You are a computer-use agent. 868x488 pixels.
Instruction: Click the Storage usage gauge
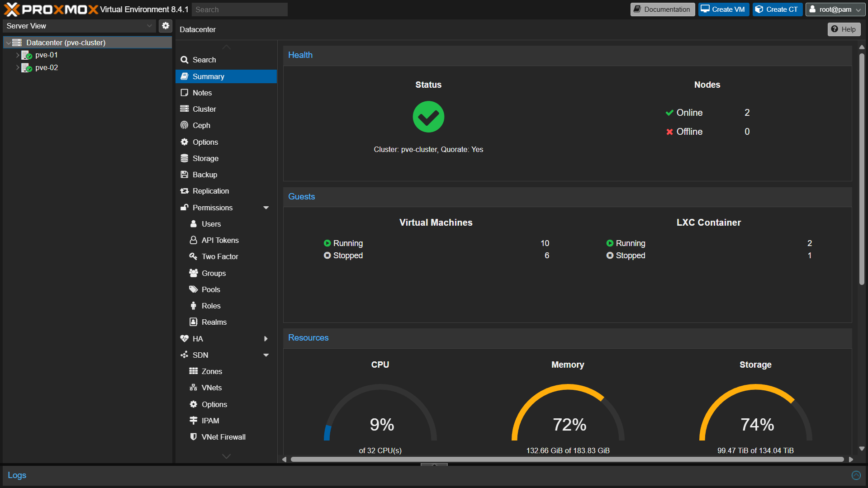point(755,413)
